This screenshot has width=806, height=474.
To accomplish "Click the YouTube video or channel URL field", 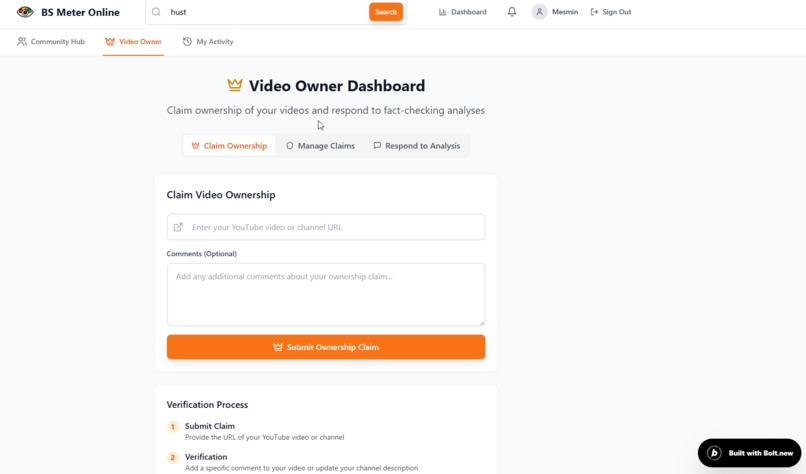I will [326, 227].
